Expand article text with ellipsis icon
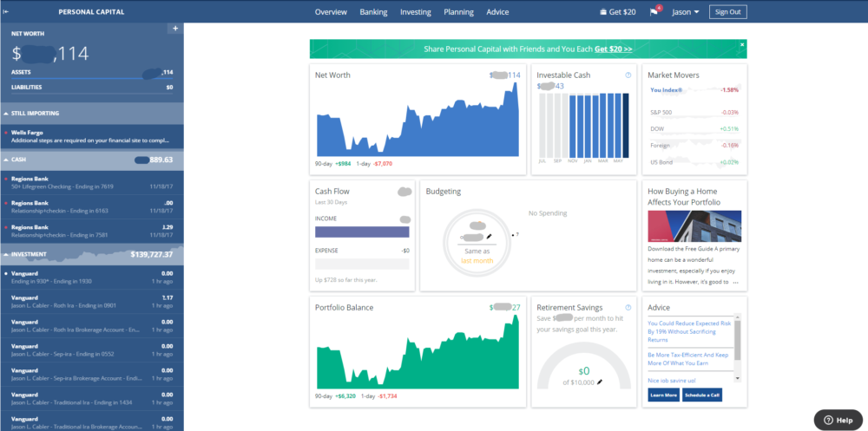868x431 pixels. click(736, 282)
